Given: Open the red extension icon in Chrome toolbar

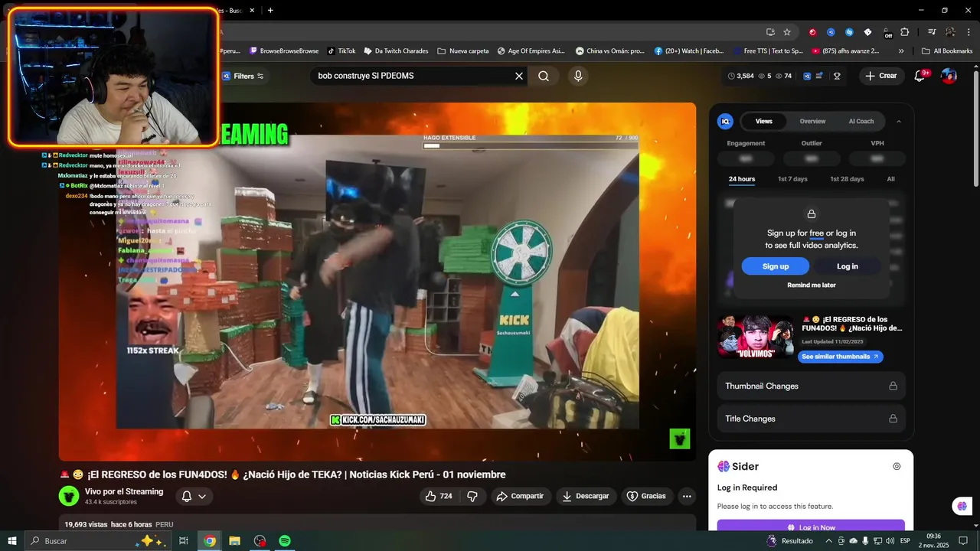Looking at the screenshot, I should click(x=812, y=32).
